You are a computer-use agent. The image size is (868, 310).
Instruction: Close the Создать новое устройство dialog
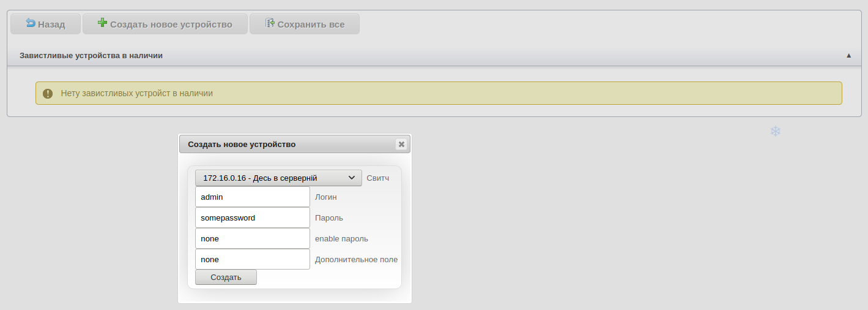tap(401, 144)
